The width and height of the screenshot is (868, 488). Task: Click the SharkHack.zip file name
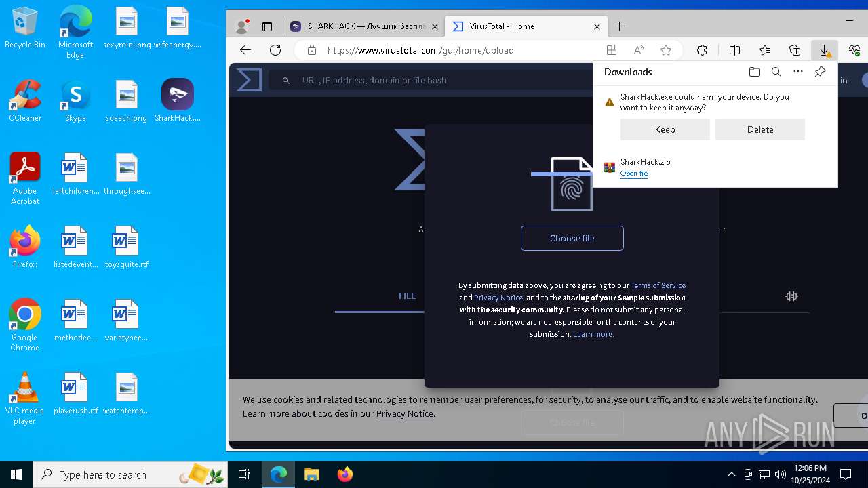coord(645,162)
